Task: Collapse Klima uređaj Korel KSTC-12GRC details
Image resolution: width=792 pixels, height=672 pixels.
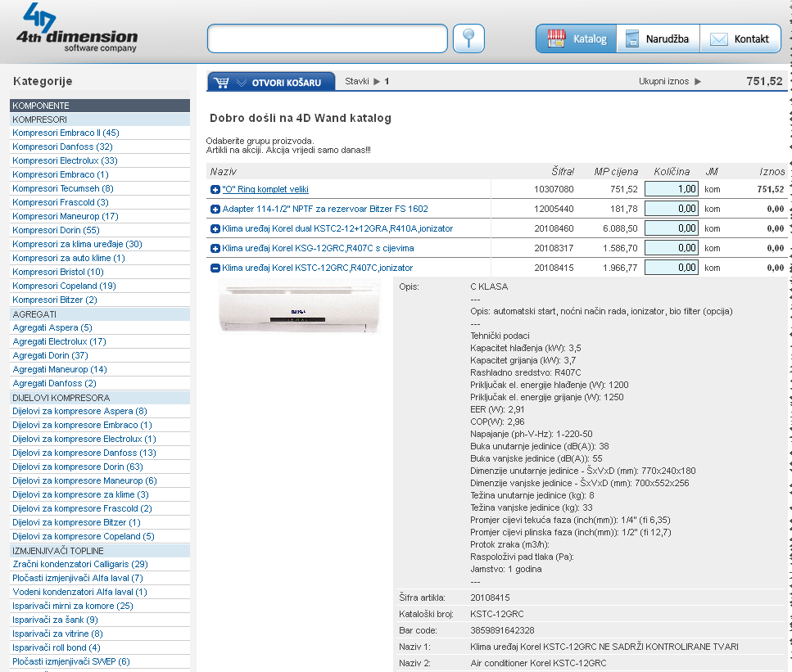Action: [x=215, y=268]
